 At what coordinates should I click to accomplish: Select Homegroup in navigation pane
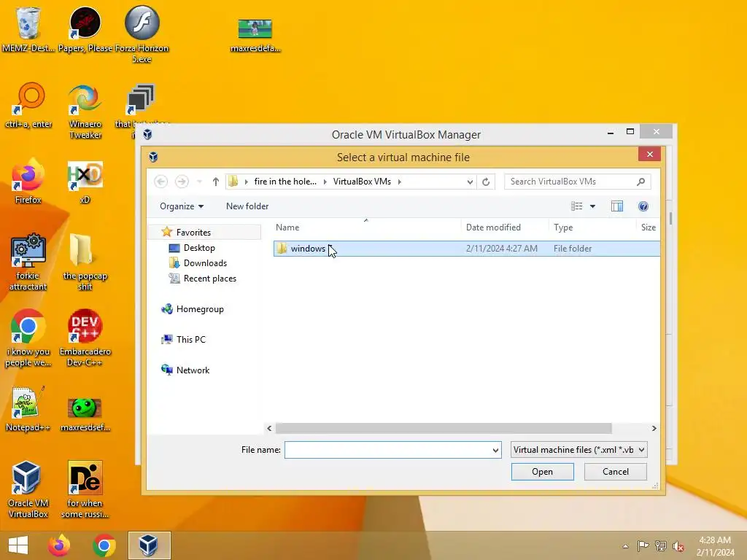click(x=200, y=309)
